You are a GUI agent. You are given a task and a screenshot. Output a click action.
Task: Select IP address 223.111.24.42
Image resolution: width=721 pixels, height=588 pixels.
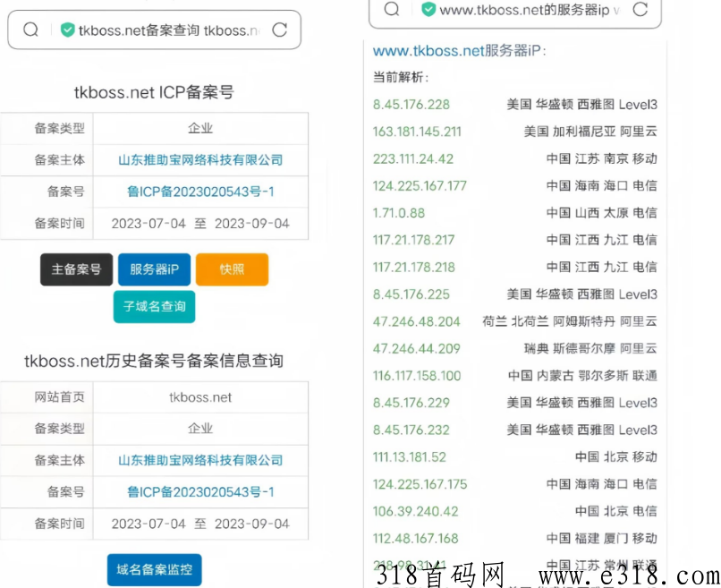[x=413, y=158]
